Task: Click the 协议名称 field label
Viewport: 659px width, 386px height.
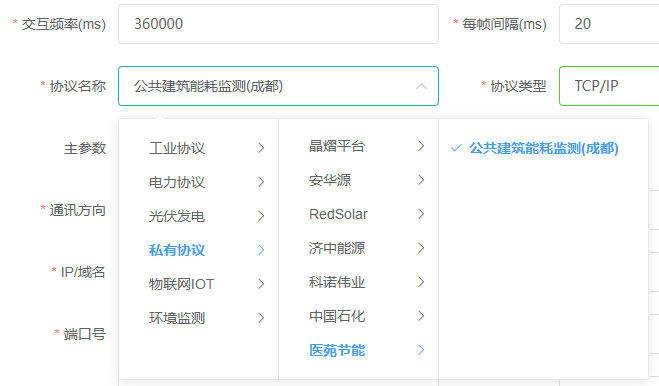Action: point(77,86)
